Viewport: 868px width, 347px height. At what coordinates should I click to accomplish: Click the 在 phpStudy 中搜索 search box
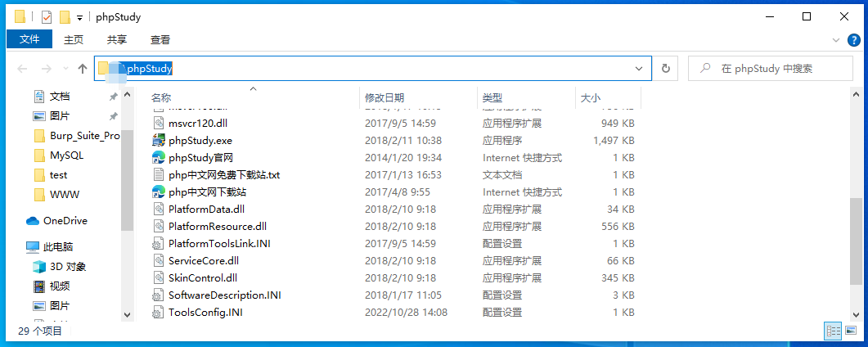click(771, 69)
